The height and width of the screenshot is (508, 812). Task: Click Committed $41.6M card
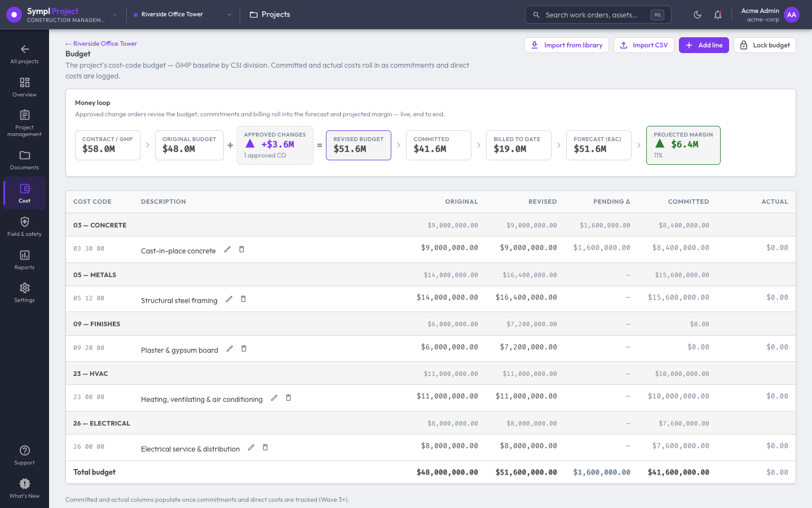439,145
